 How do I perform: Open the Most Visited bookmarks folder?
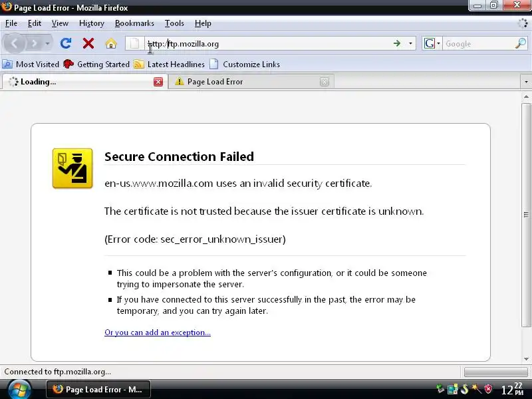(31, 64)
